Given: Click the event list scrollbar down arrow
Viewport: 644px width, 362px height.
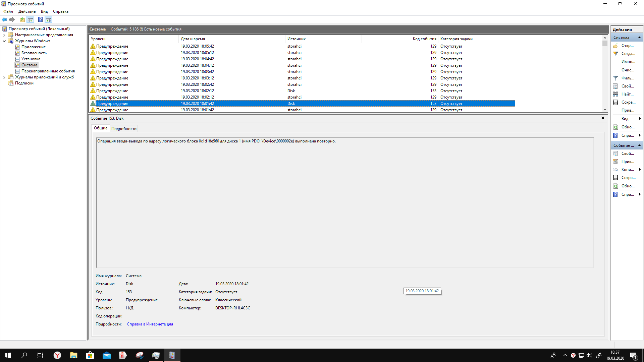Looking at the screenshot, I should [x=605, y=110].
